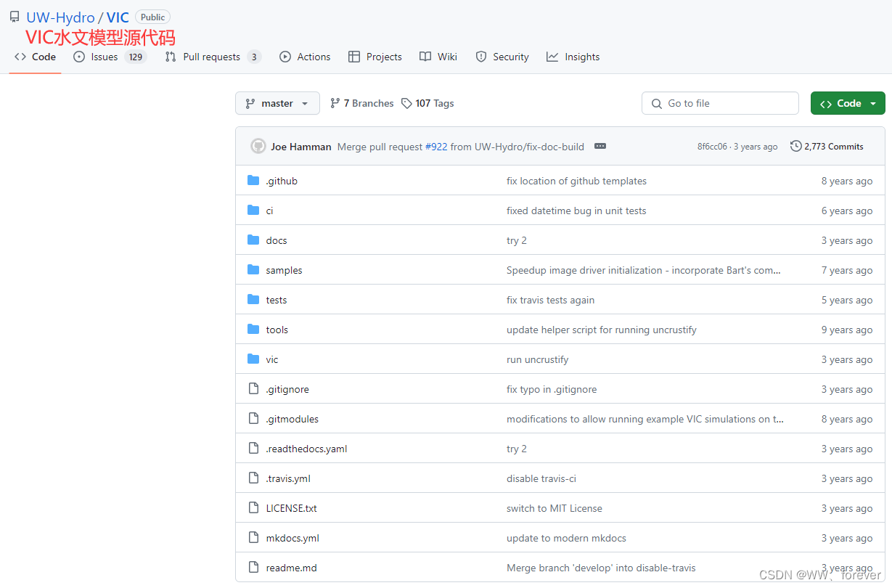The image size is (892, 588).
Task: Click the folder icon for docs
Action: 253,240
